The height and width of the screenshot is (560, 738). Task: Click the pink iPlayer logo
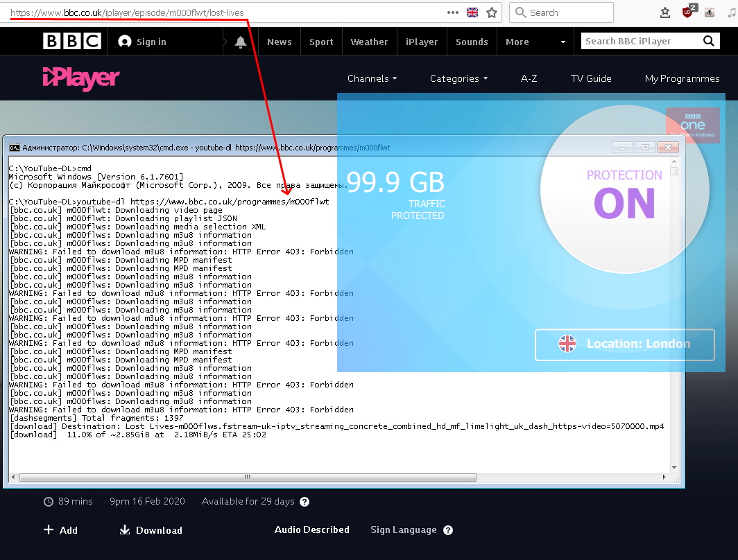coord(81,78)
